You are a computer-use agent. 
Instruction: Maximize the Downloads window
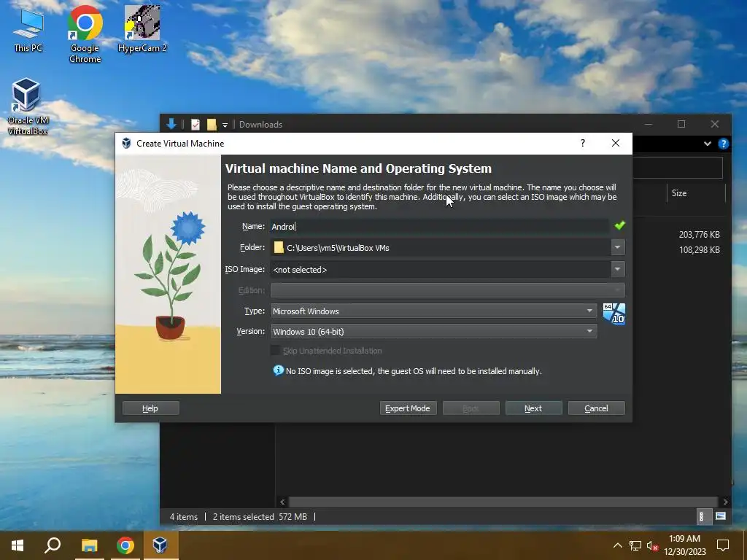pos(681,124)
